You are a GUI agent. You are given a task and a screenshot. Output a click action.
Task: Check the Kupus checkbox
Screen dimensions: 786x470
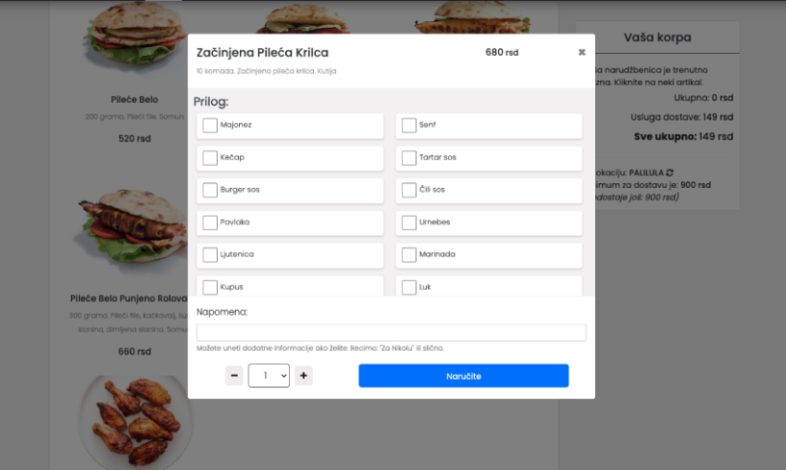tap(210, 287)
